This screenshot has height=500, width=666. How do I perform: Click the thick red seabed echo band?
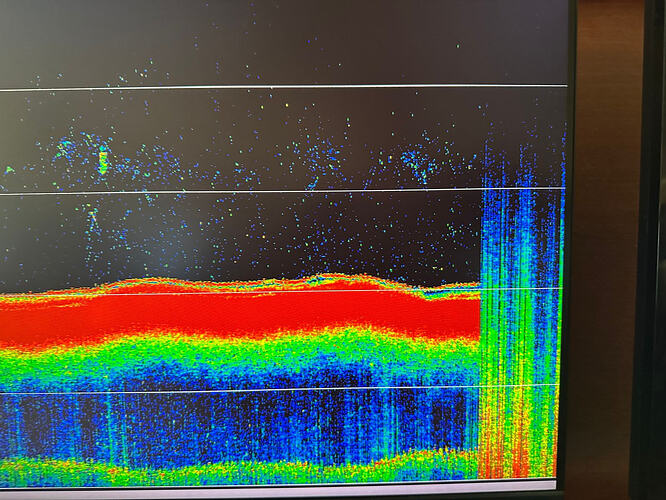coord(240,315)
